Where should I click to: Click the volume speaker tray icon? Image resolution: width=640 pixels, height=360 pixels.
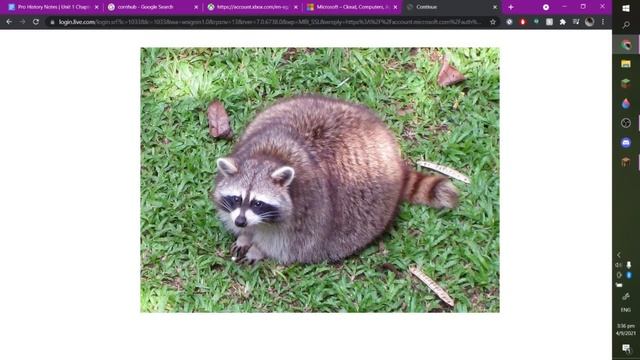click(619, 265)
